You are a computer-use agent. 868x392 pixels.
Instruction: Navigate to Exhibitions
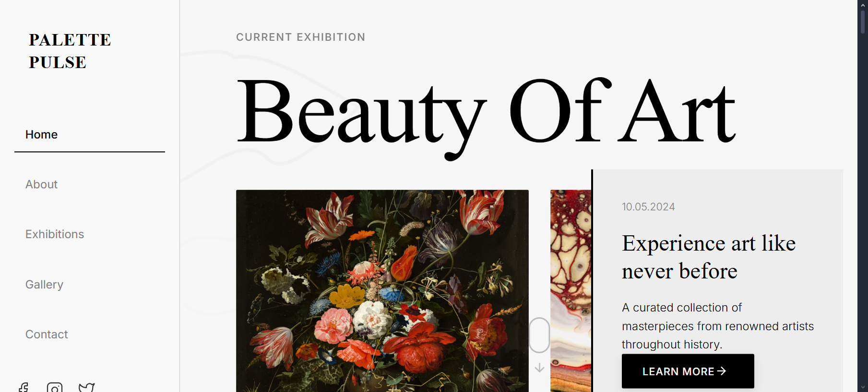pos(55,234)
